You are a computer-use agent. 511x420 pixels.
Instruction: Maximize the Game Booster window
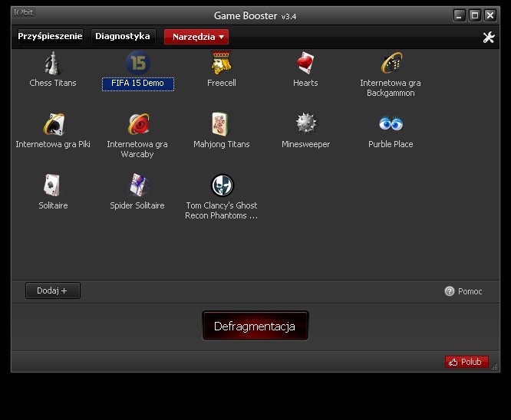[474, 15]
